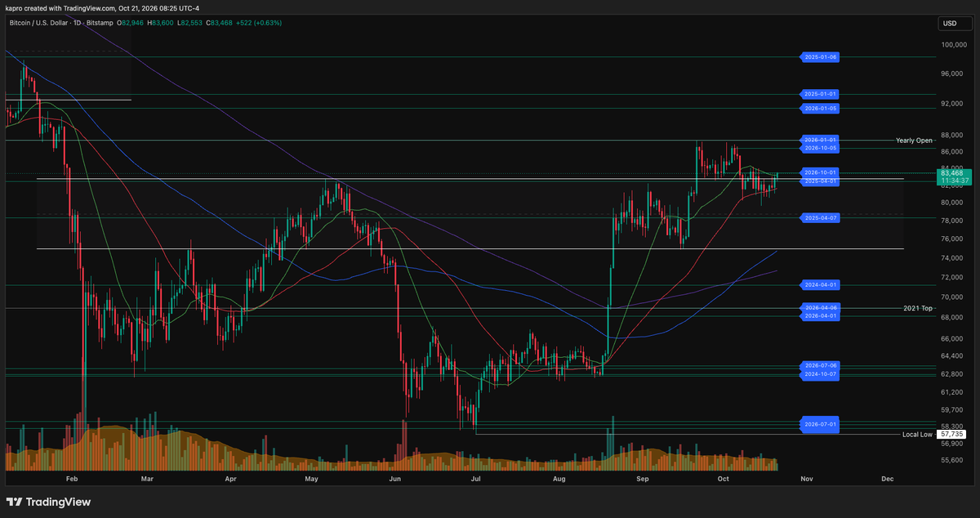
Task: Select the 2026-10-05 level label
Action: click(x=821, y=148)
